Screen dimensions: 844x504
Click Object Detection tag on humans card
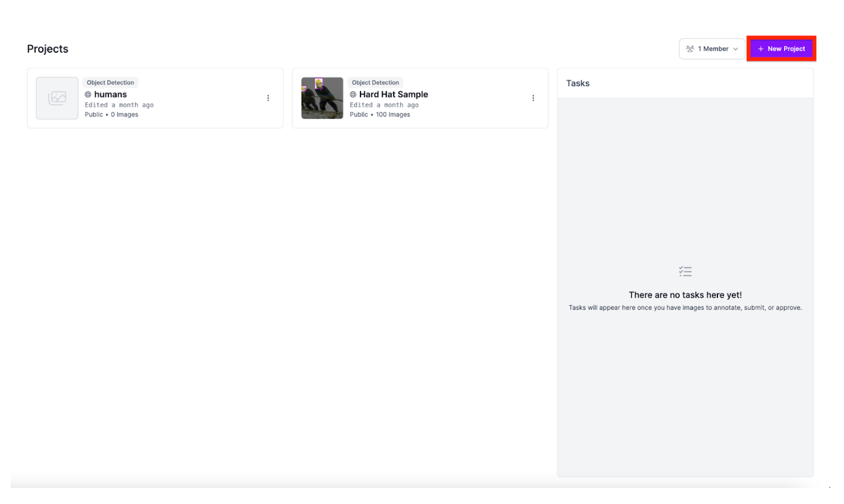pos(110,83)
